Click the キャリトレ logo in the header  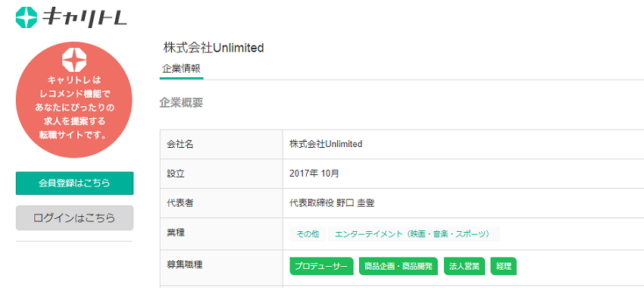(x=71, y=17)
